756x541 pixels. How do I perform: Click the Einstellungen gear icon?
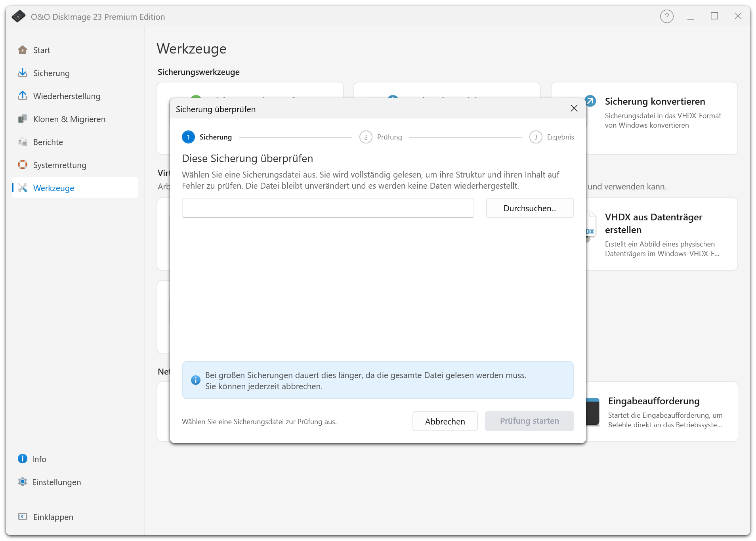coord(23,482)
